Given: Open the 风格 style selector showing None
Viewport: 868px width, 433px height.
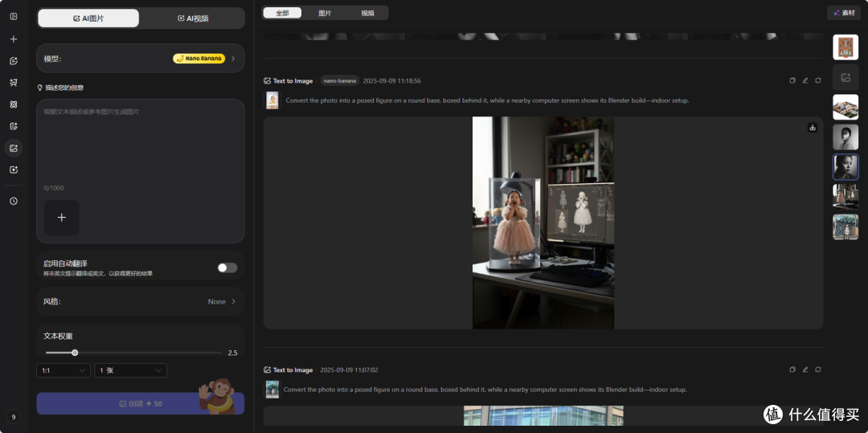Looking at the screenshot, I should tap(141, 301).
